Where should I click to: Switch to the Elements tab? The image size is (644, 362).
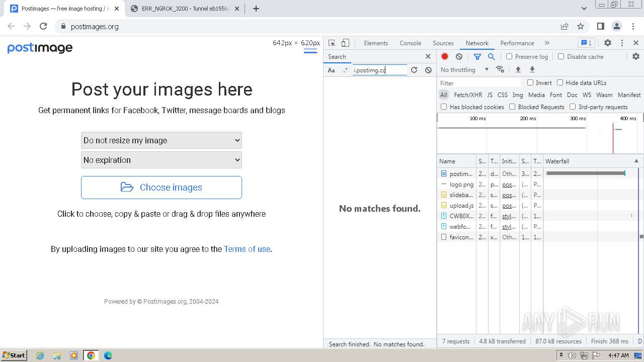coord(376,43)
